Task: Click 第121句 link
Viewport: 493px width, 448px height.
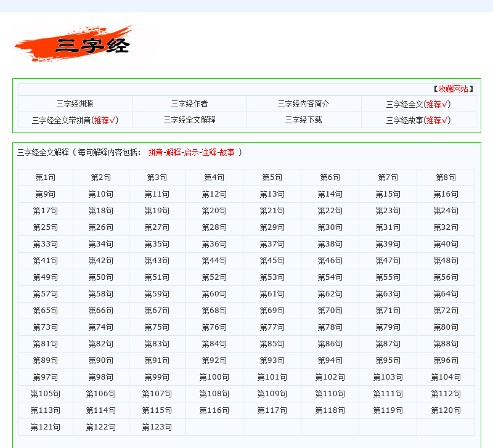Action: [x=45, y=428]
